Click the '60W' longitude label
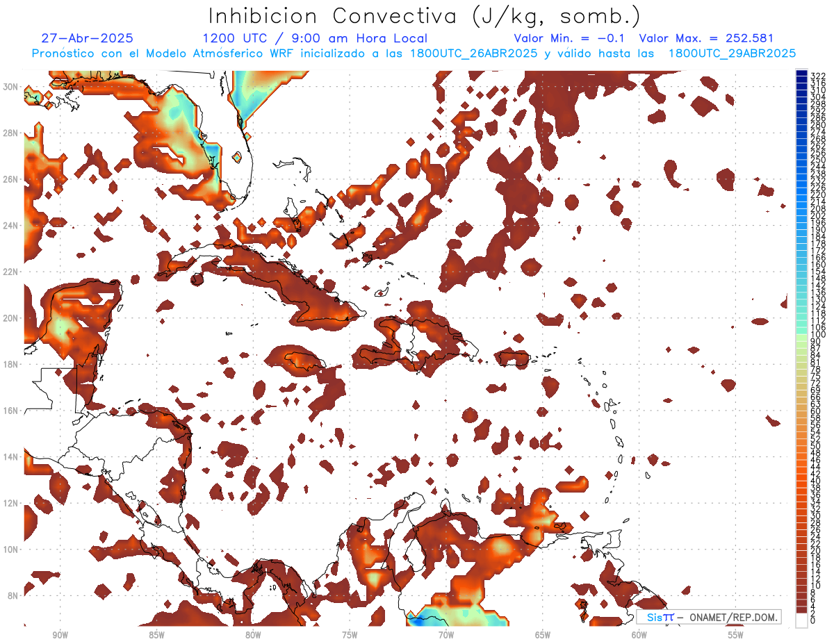 point(639,635)
